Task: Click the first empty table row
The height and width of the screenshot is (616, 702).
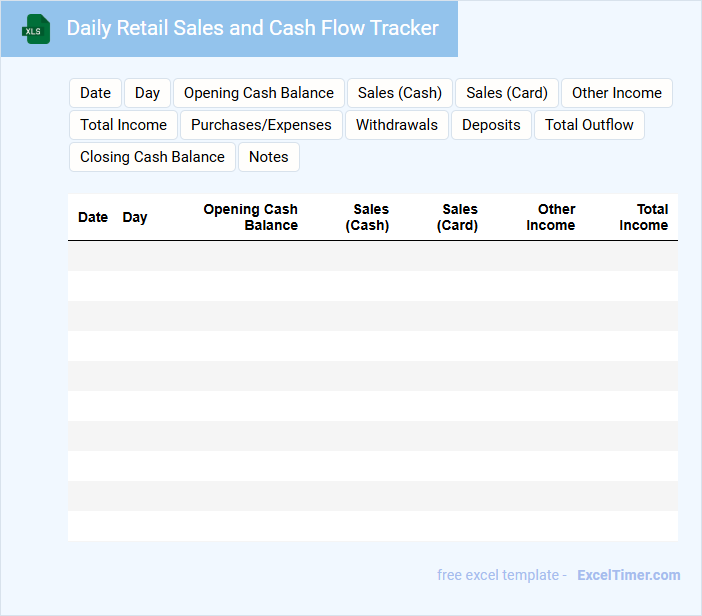Action: tap(372, 256)
